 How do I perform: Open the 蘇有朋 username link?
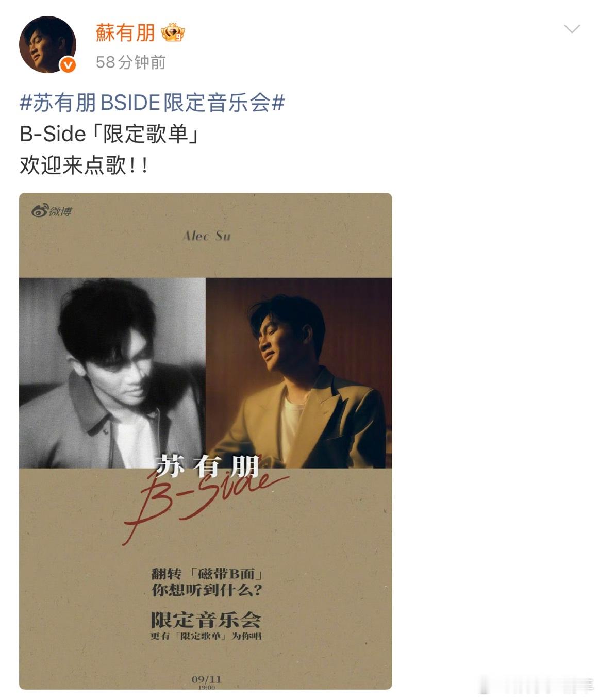[x=125, y=33]
